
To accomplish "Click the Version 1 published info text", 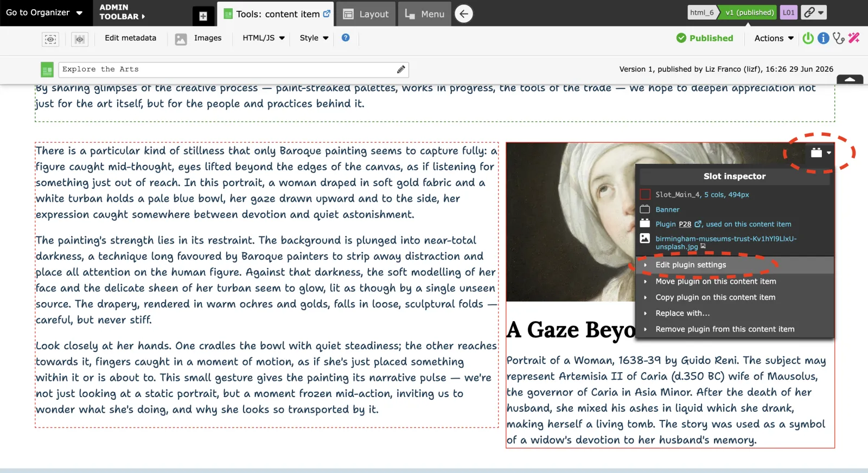I will point(726,69).
